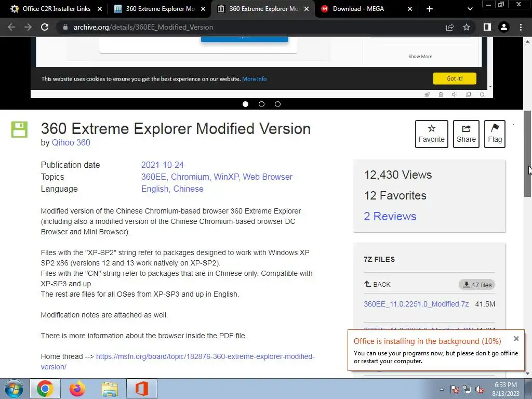
Task: Open the 2021-10-24 publication date link
Action: click(162, 165)
